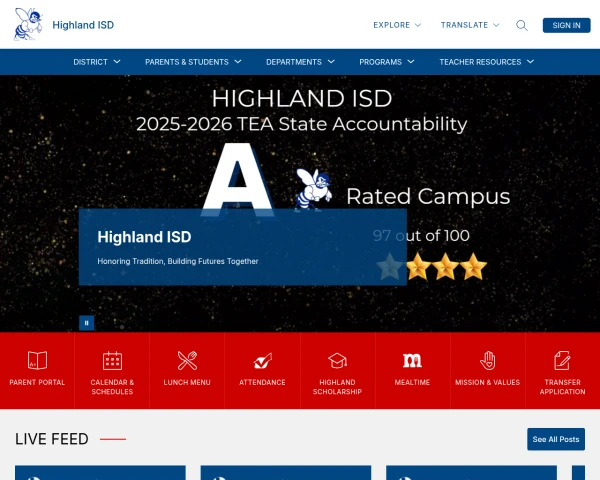Image resolution: width=600 pixels, height=480 pixels.
Task: Open the Mealtime link text
Action: (412, 382)
